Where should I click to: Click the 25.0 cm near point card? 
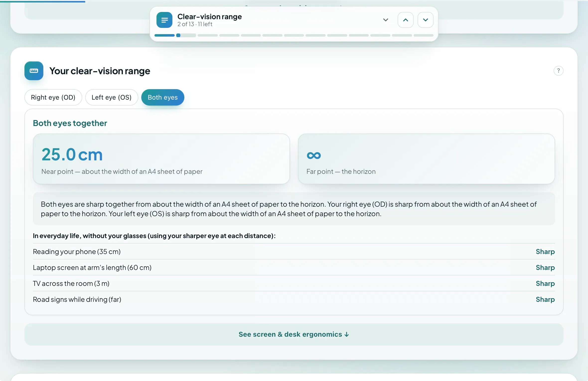[x=161, y=159]
